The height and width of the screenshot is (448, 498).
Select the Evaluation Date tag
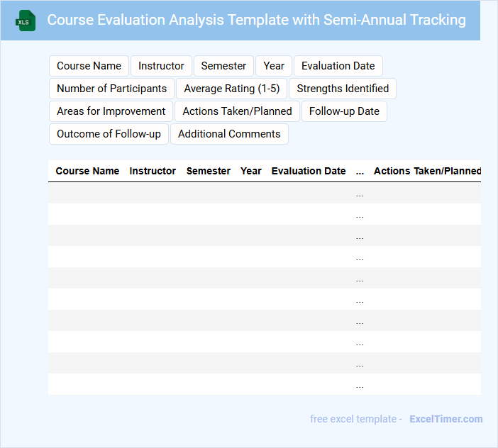pyautogui.click(x=338, y=66)
